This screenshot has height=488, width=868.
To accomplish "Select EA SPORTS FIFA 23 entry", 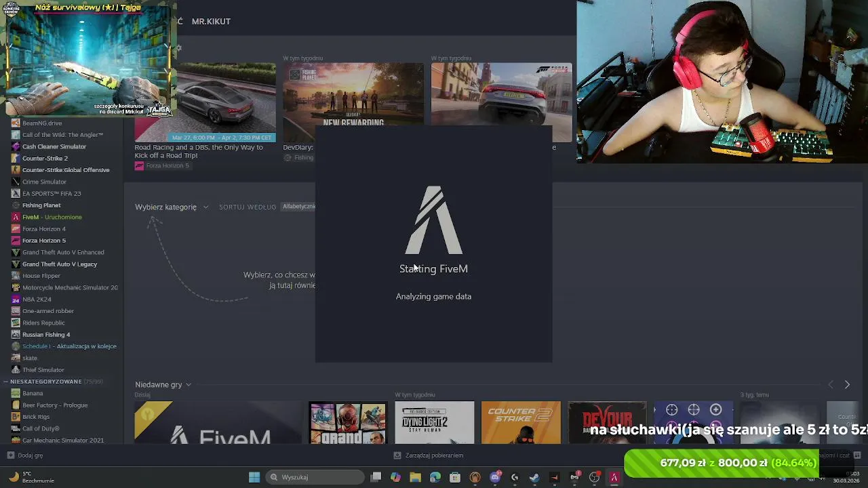I will (52, 194).
